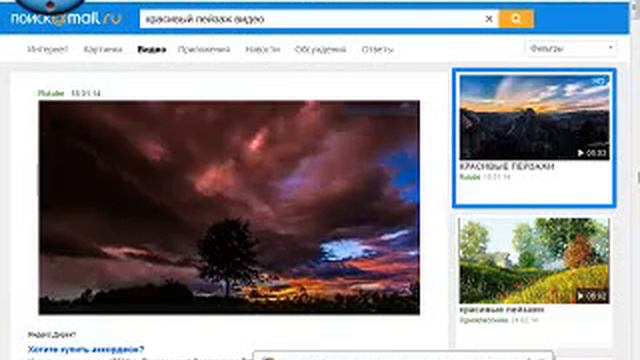Open the Фильтры dropdown
The image size is (640, 360).
[571, 49]
